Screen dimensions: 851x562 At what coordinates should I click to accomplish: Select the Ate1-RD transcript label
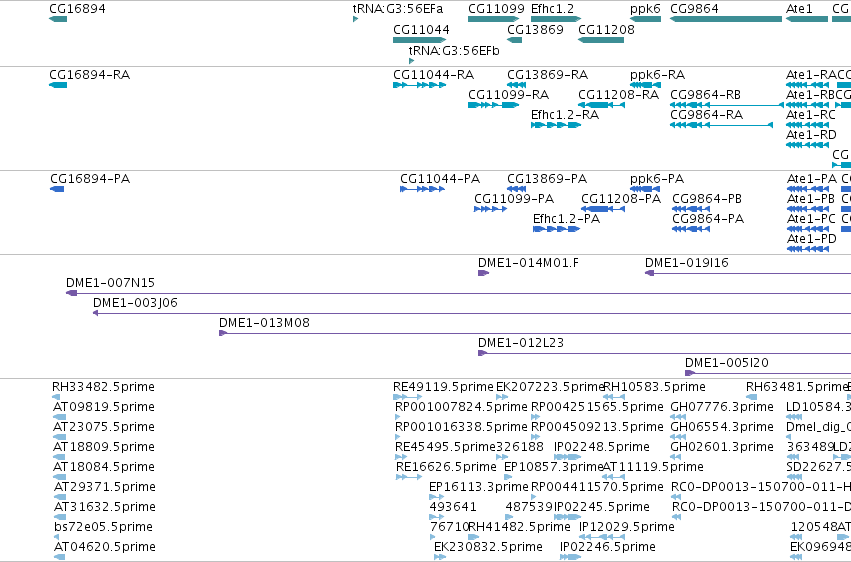coord(811,135)
